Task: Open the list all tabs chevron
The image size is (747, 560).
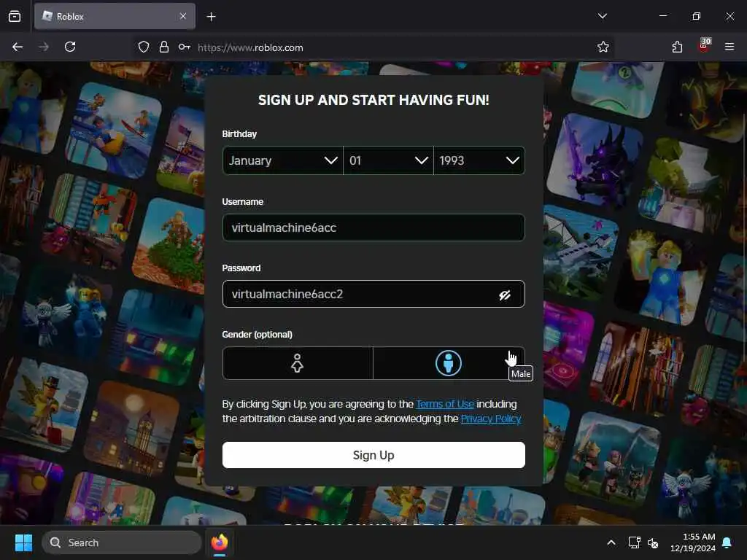Action: pos(602,16)
